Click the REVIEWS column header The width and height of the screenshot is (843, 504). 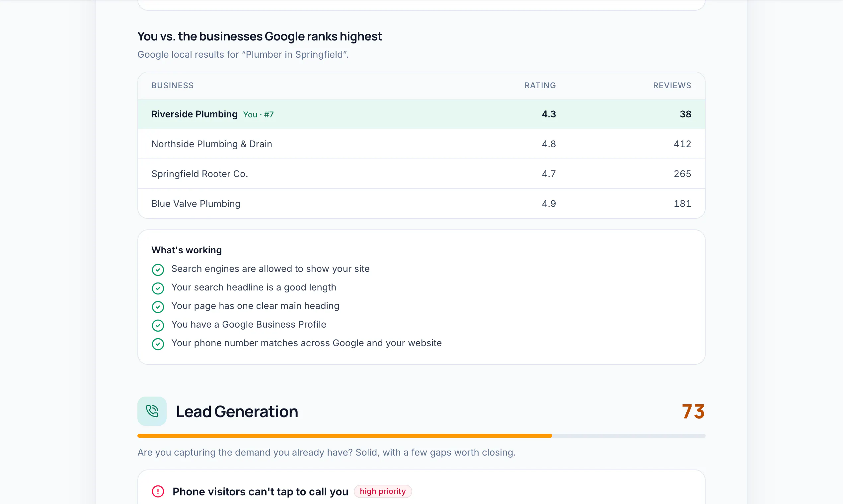click(672, 85)
